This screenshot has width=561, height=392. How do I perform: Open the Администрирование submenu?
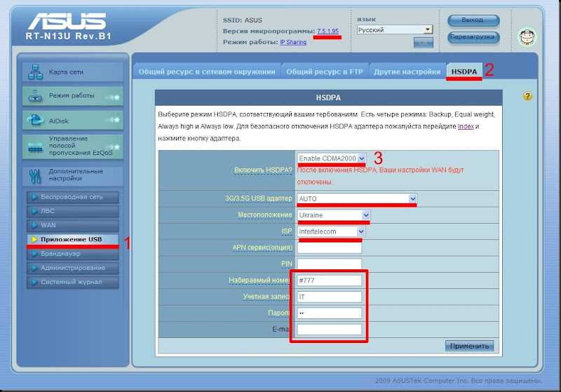click(x=73, y=268)
